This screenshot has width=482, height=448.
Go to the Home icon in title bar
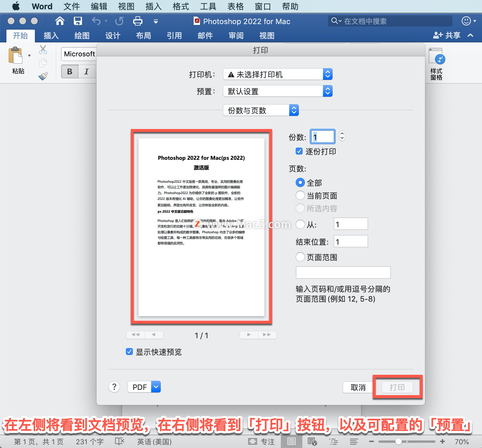tap(60, 21)
